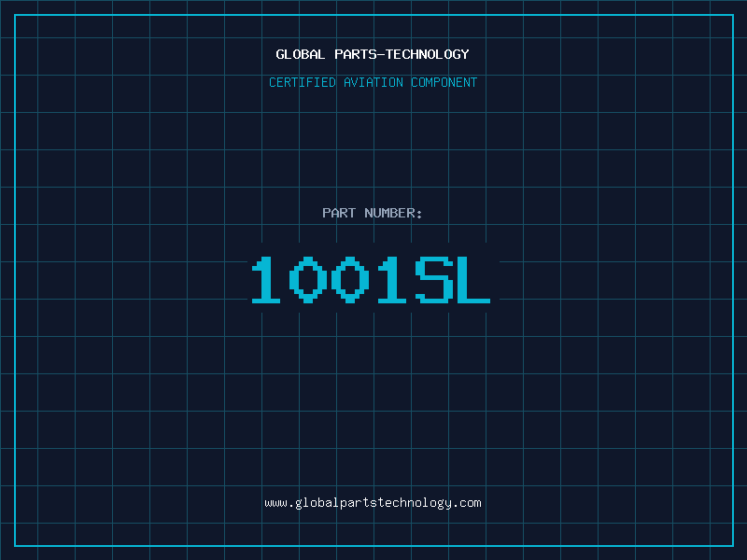747x560 pixels.
Task: Click the Certified Aviation Component subtitle
Action: pyautogui.click(x=373, y=83)
